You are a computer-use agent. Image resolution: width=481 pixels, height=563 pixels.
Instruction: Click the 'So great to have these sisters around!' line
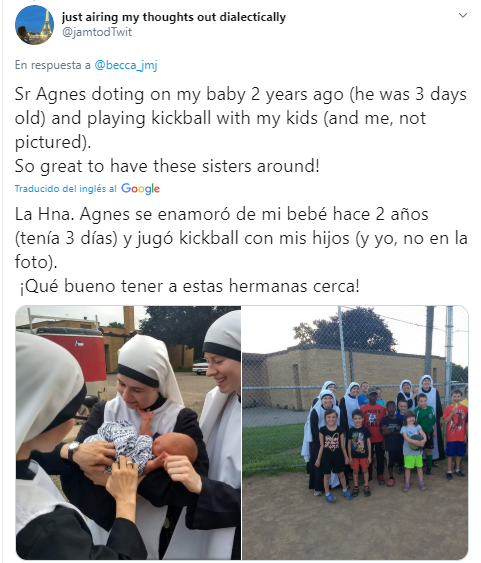(x=167, y=166)
